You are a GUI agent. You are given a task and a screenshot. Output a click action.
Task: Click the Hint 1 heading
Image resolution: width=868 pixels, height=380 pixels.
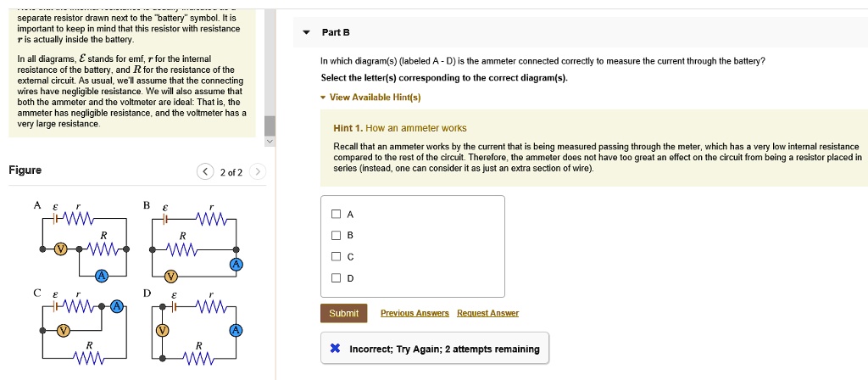pyautogui.click(x=400, y=129)
